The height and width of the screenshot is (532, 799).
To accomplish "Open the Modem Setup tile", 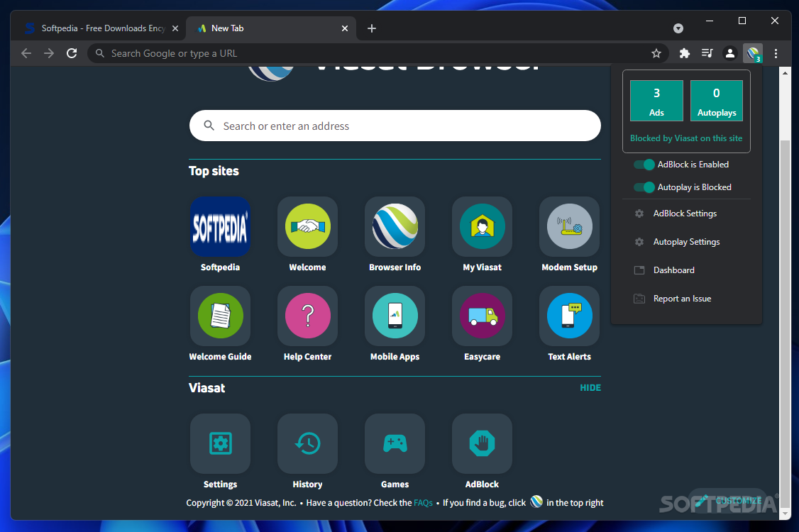I will click(x=569, y=227).
